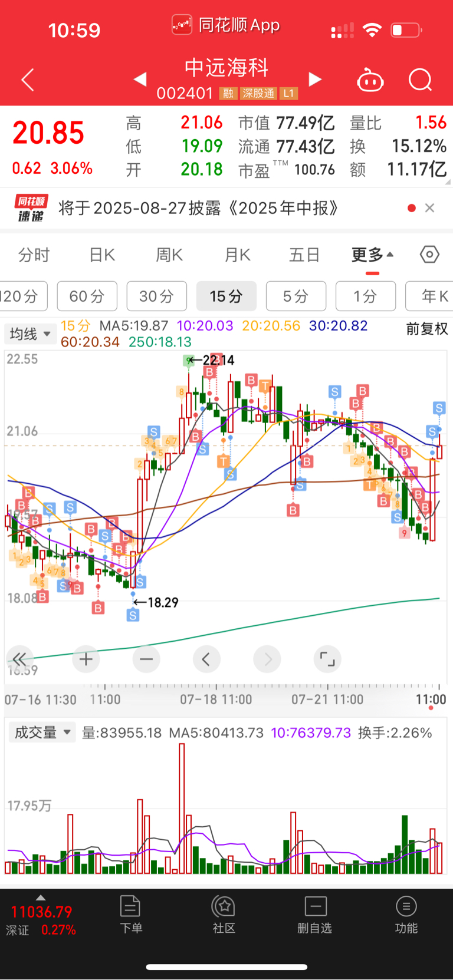This screenshot has width=453, height=980.
Task: Dismiss the 2025年中报 news banner
Action: click(x=429, y=207)
